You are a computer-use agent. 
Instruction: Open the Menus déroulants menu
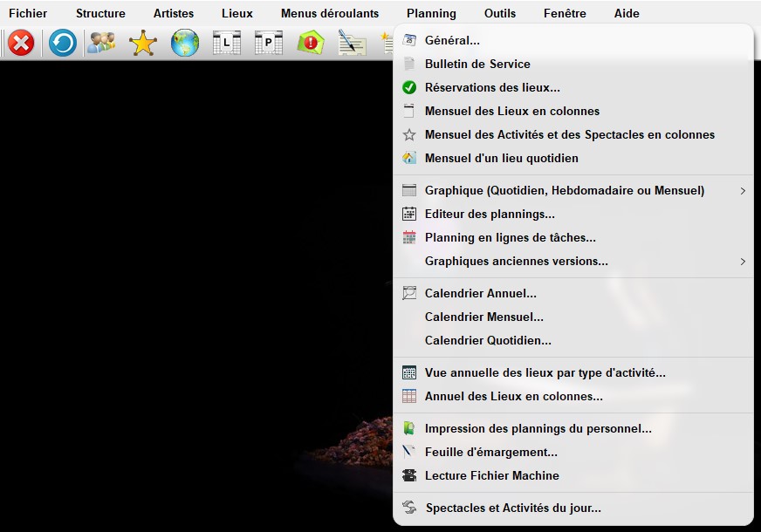click(330, 13)
